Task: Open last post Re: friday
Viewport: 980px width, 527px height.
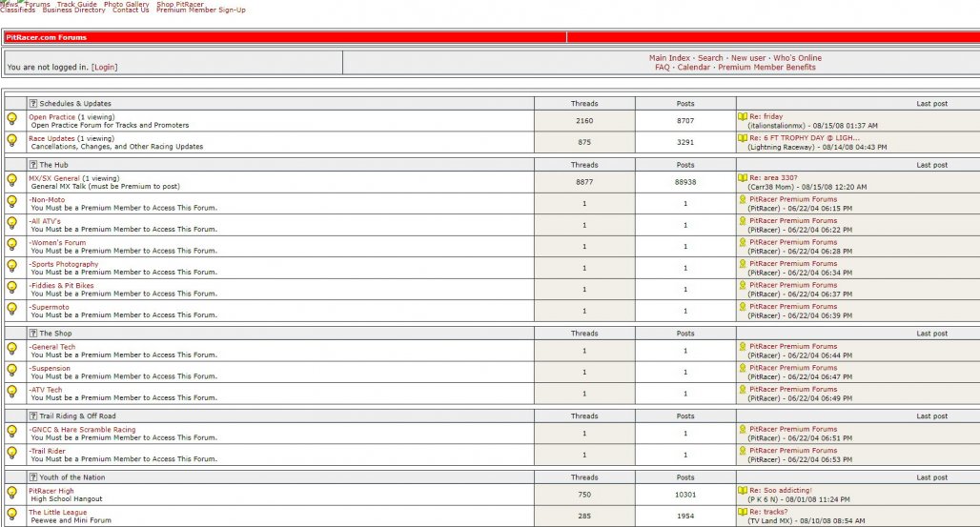Action: click(x=766, y=116)
